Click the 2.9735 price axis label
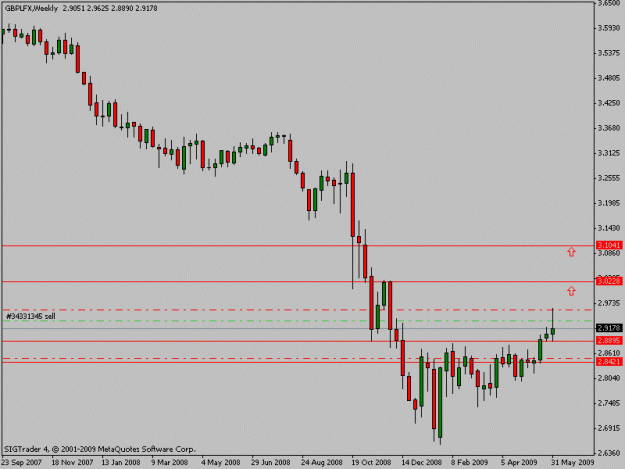This screenshot has width=625, height=469. point(609,303)
